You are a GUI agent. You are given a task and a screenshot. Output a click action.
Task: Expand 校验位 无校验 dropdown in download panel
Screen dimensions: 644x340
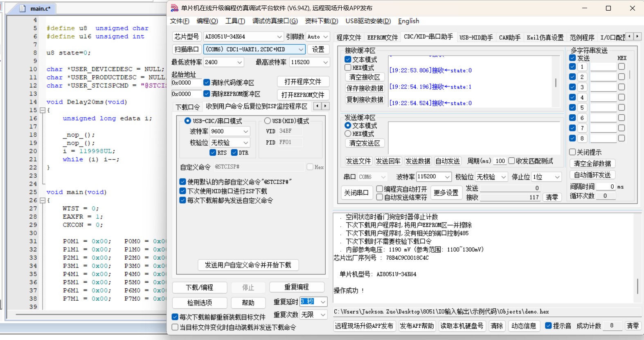tap(246, 143)
